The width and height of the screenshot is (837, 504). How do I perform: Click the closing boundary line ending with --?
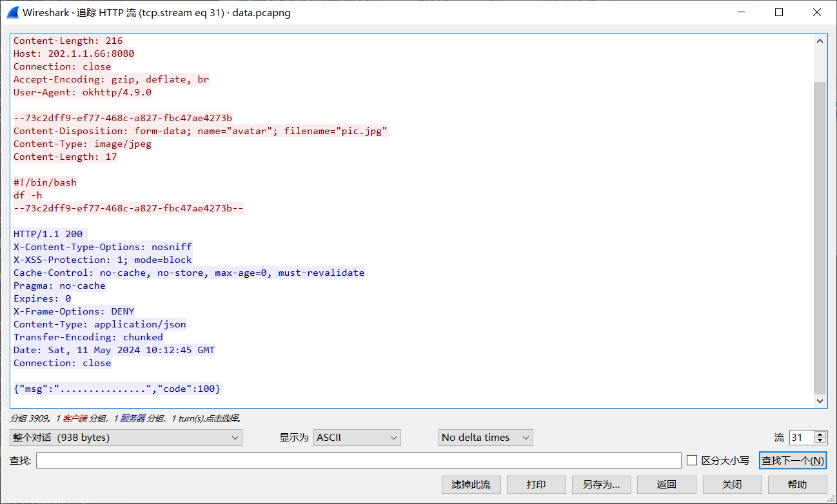point(129,208)
